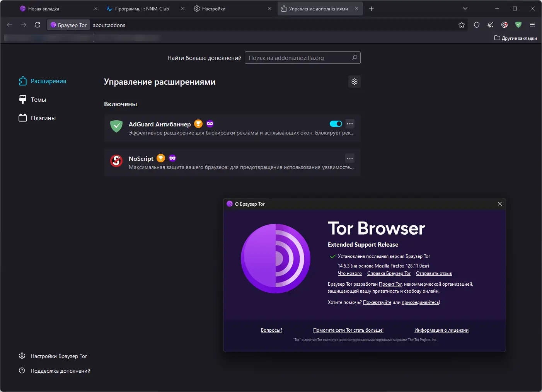Open the Вопросы? link
This screenshot has height=392, width=542.
pos(271,330)
